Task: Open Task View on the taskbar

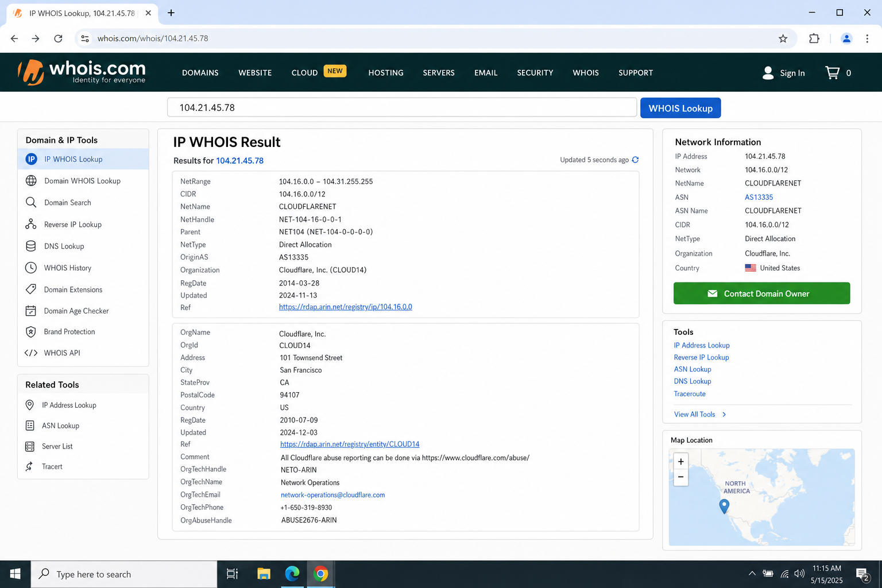Action: coord(232,574)
